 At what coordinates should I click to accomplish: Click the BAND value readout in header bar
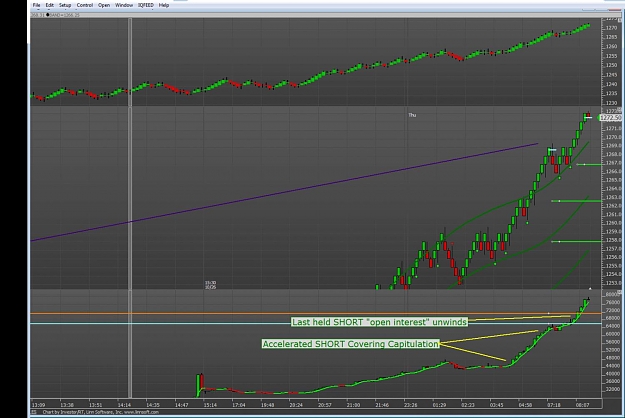pos(65,15)
